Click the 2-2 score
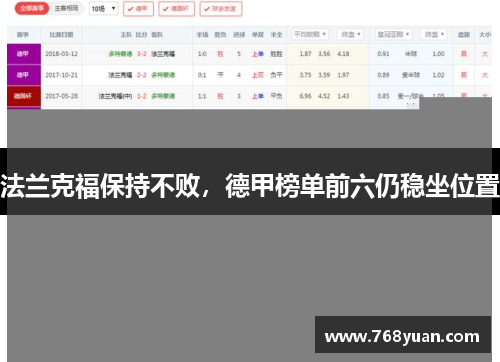This screenshot has height=362, width=500. pyautogui.click(x=142, y=75)
